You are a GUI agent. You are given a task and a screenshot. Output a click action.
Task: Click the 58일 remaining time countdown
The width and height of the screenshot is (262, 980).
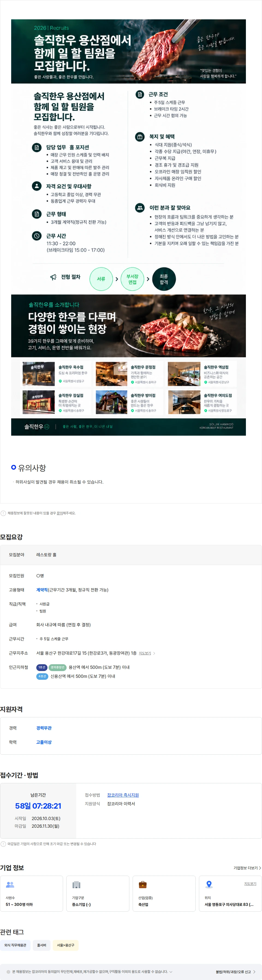(x=38, y=806)
